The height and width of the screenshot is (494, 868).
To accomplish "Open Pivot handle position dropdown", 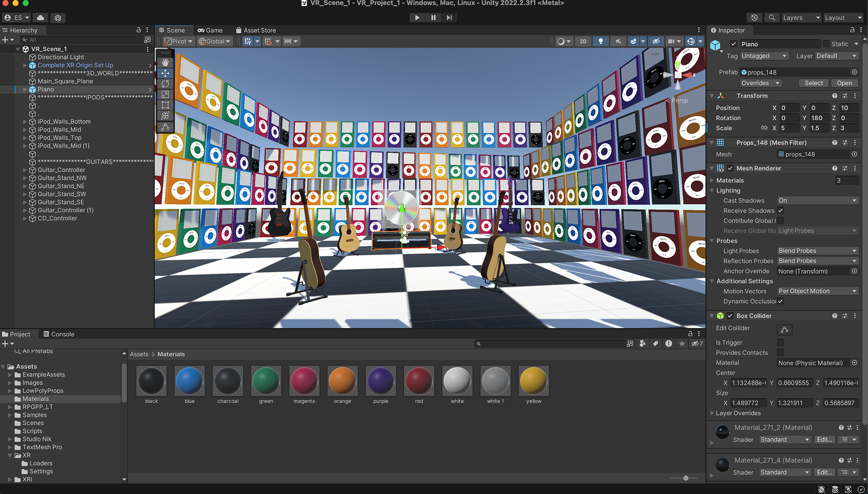I will pyautogui.click(x=178, y=41).
